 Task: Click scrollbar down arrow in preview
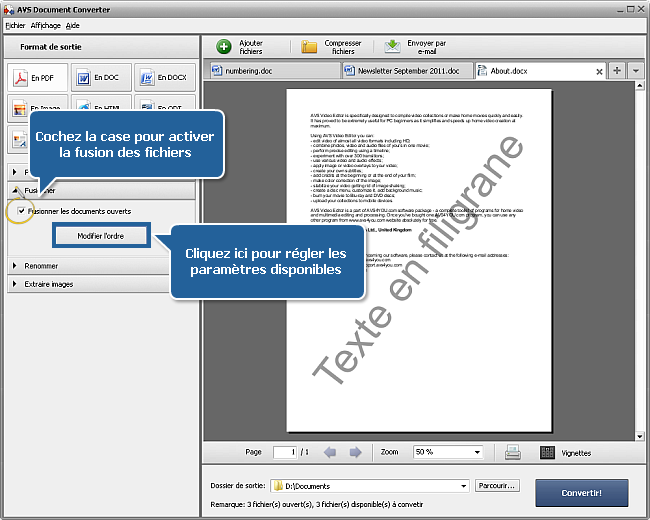click(x=640, y=436)
